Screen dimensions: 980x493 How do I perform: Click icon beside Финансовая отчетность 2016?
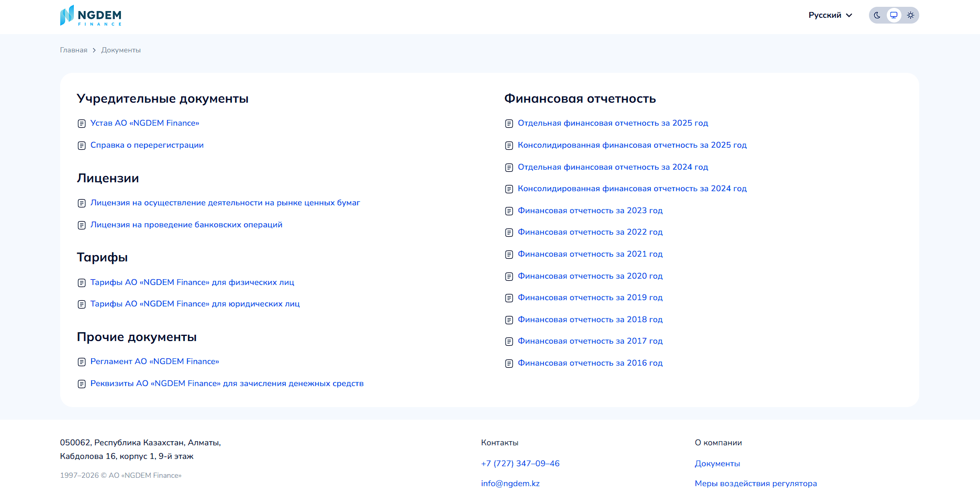(509, 364)
